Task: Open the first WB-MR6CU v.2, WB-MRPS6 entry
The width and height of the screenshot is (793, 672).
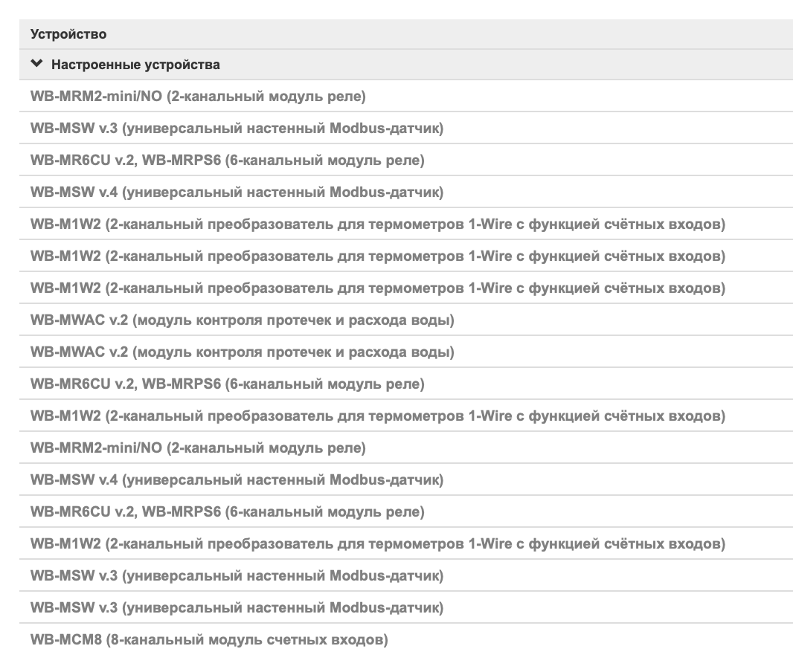Action: click(x=406, y=160)
